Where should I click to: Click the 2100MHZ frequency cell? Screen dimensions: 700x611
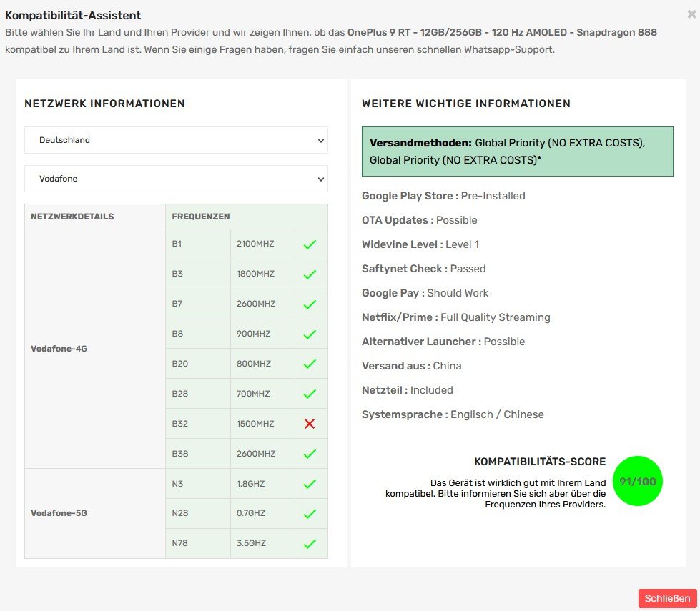pos(262,244)
